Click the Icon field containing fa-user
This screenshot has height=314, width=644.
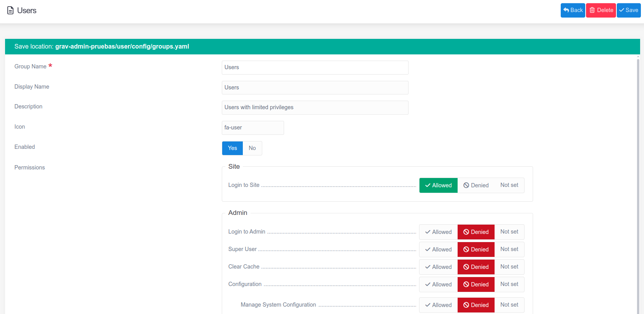(253, 128)
